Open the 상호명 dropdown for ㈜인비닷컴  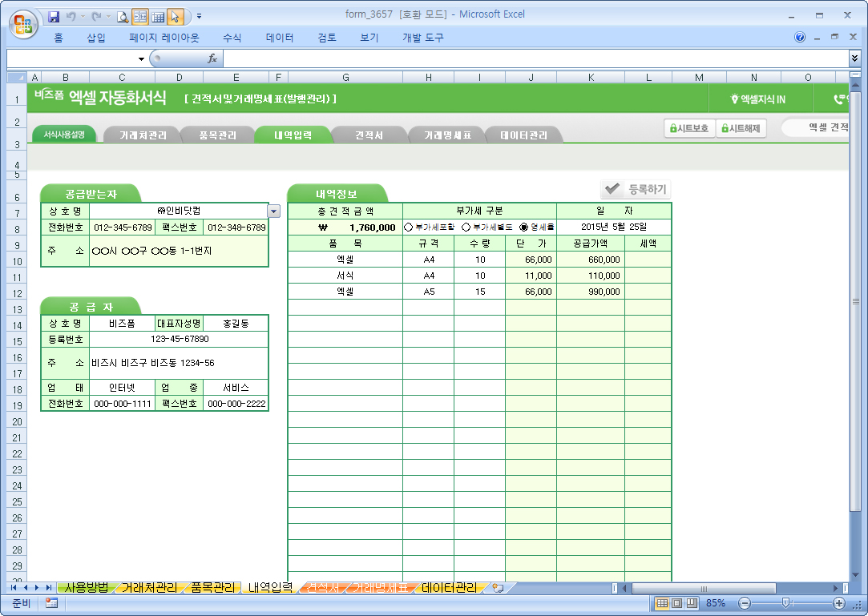pos(273,211)
